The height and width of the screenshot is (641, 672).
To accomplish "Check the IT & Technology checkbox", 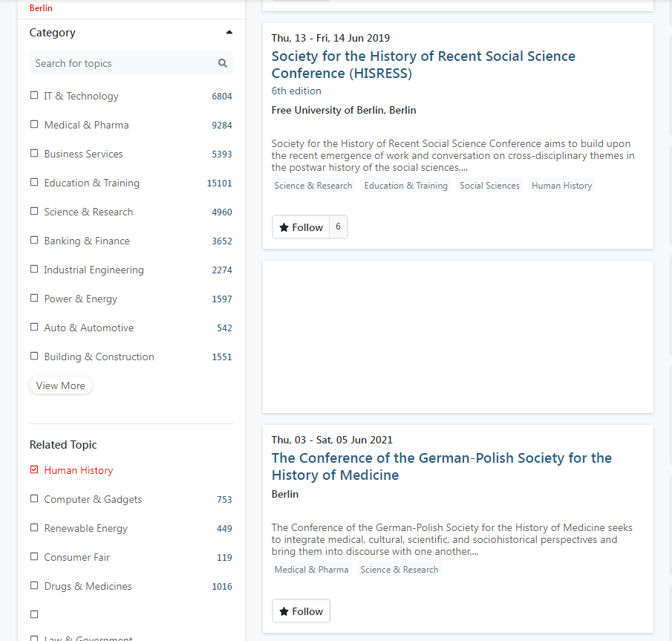I will (x=34, y=95).
